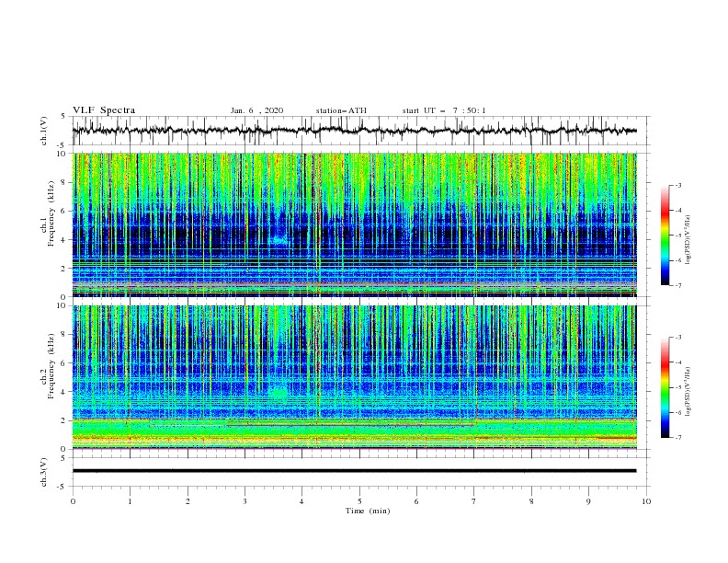Click the time axis tick label "0"

coord(73,501)
